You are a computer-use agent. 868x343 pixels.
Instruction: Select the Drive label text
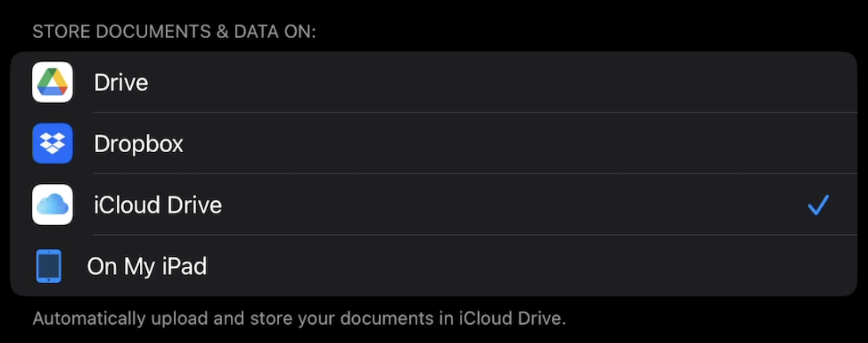pos(121,83)
